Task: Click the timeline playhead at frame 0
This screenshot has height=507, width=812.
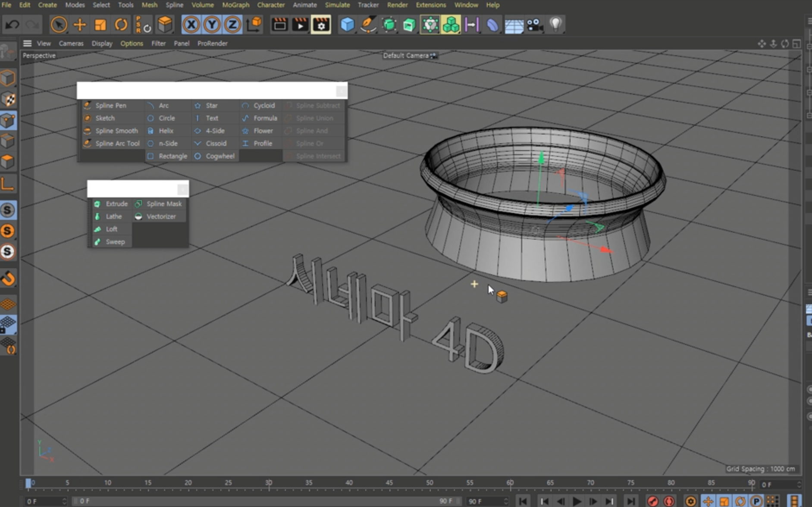Action: pos(28,483)
